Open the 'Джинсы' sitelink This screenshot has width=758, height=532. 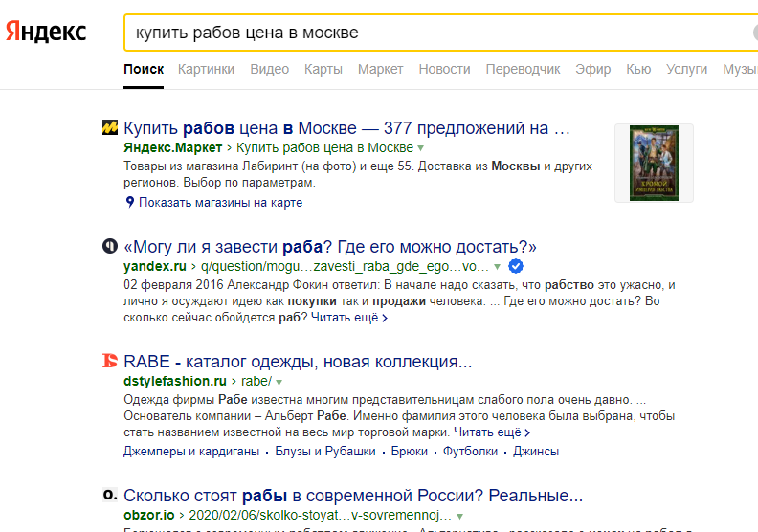(536, 452)
